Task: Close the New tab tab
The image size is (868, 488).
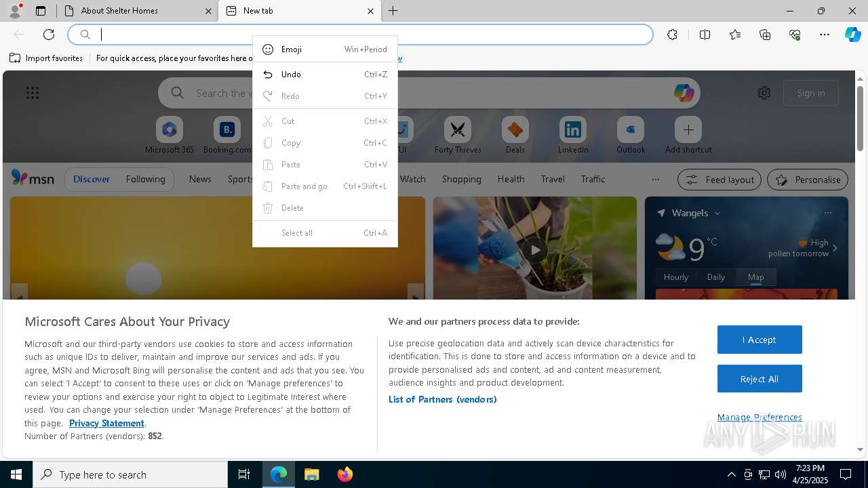Action: (370, 11)
